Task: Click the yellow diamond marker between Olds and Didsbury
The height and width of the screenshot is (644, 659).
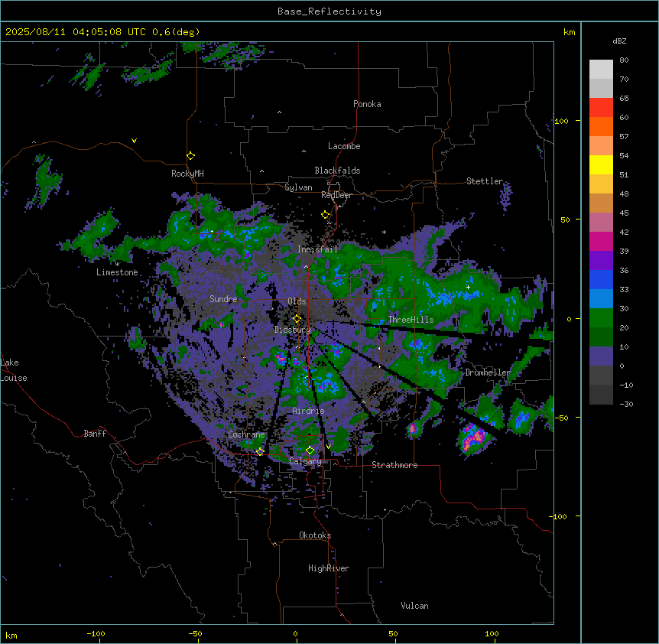Action: (297, 318)
